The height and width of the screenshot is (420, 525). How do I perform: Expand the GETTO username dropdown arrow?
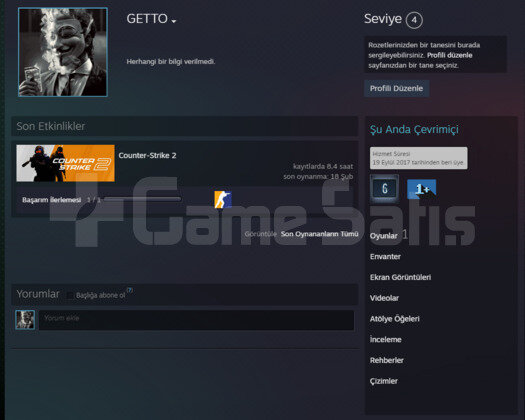(173, 21)
